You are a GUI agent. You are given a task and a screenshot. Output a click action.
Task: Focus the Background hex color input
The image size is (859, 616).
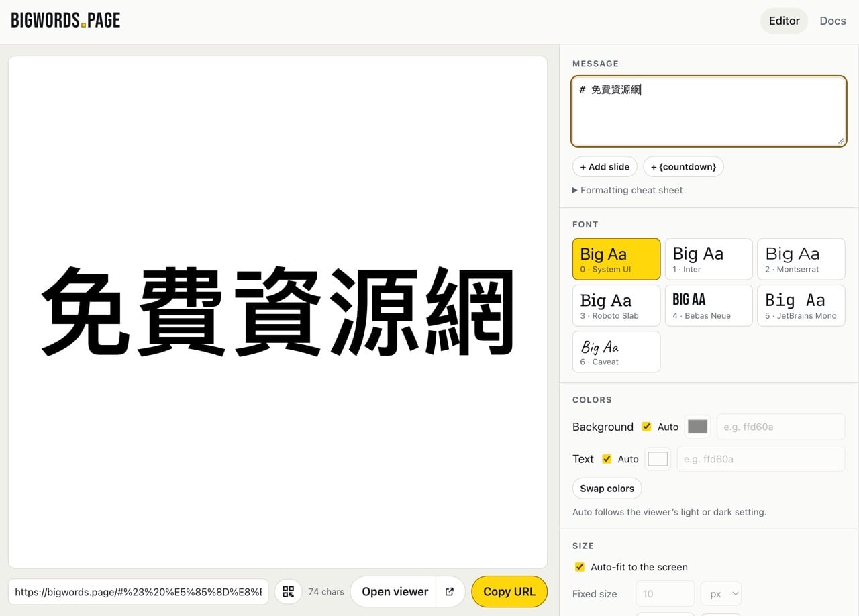pos(781,427)
